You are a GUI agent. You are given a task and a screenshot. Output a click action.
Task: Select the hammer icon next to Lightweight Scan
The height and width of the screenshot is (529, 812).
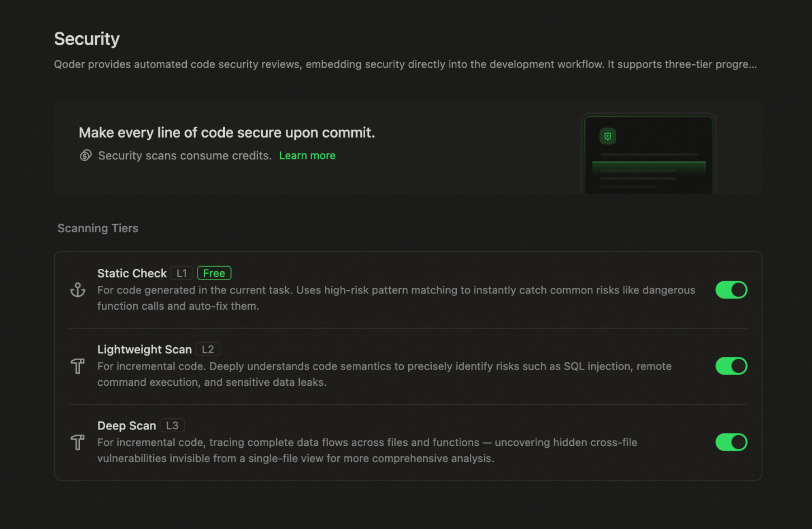78,366
